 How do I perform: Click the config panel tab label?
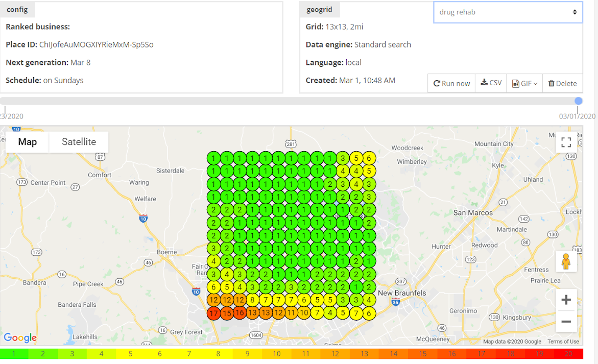click(17, 9)
